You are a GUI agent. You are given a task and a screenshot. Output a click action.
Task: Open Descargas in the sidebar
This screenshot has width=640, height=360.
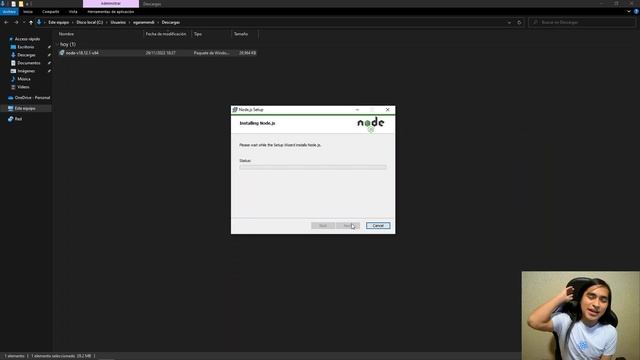26,55
